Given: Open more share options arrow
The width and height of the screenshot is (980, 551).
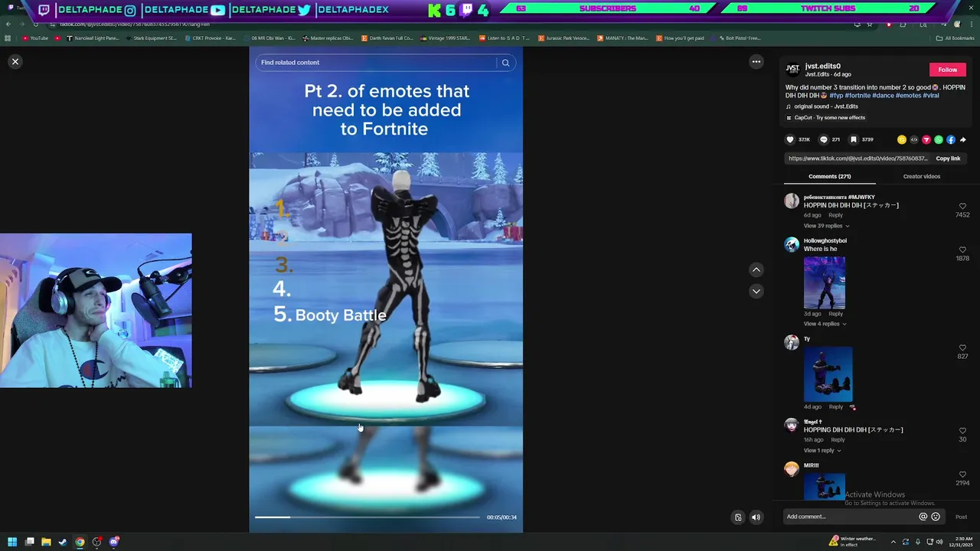Looking at the screenshot, I should 962,139.
